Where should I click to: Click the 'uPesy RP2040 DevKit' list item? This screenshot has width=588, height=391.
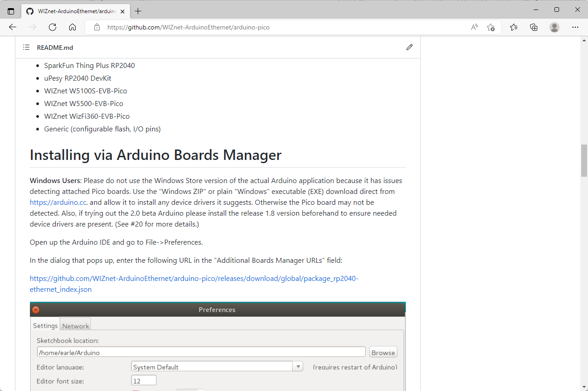[77, 78]
